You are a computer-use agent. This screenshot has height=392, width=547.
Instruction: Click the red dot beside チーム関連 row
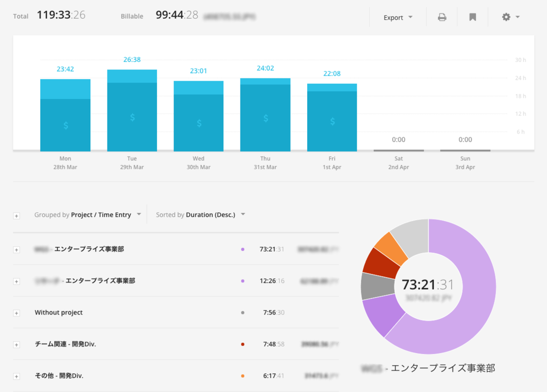(x=243, y=344)
